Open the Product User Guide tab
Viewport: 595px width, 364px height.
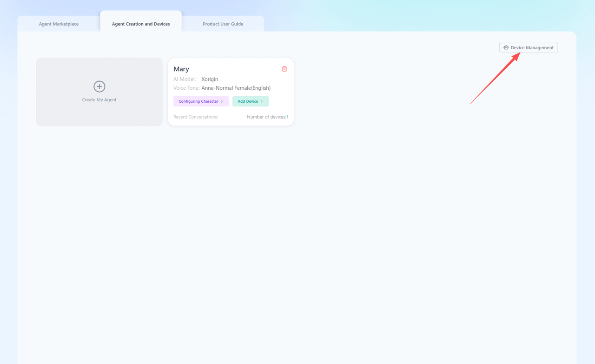click(x=223, y=24)
